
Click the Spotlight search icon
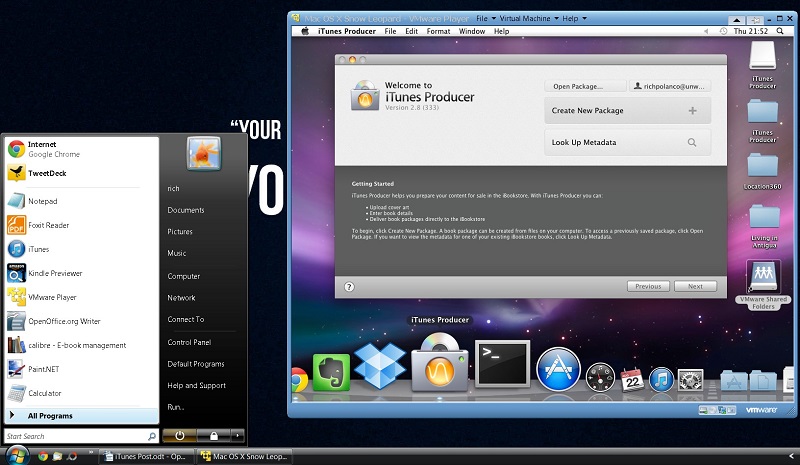tap(780, 31)
